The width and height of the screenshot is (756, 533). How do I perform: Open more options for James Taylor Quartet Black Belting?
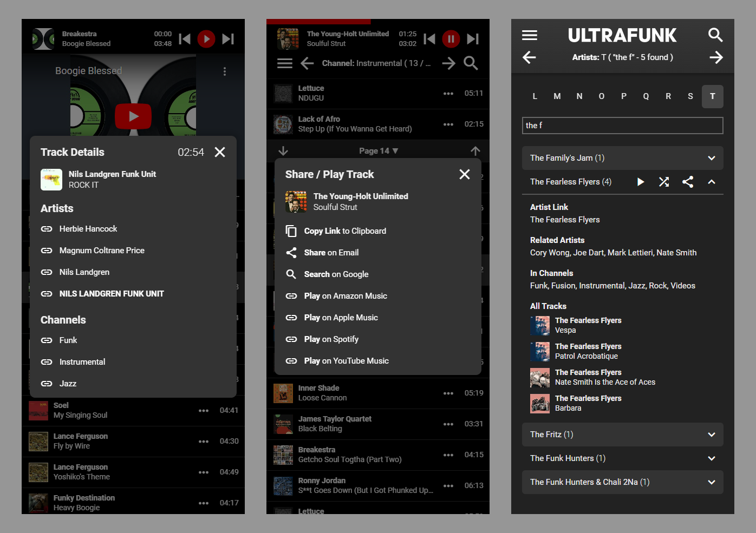coord(448,424)
